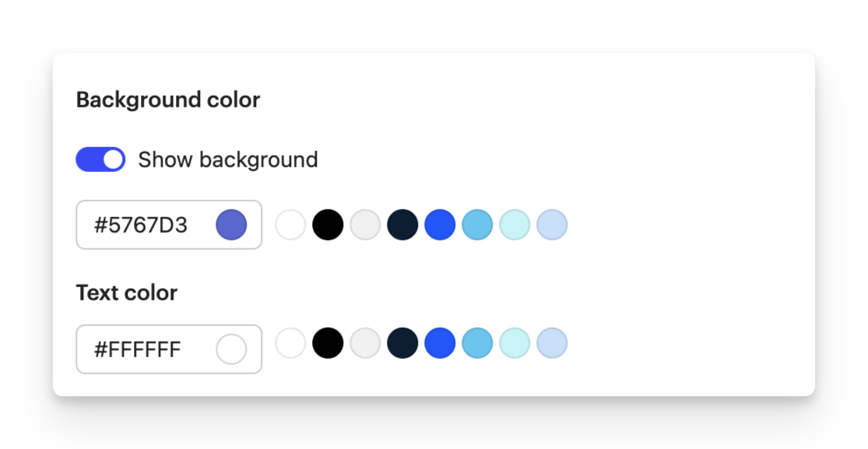Choose pale cyan background color swatch
The image size is (868, 449).
tap(515, 225)
